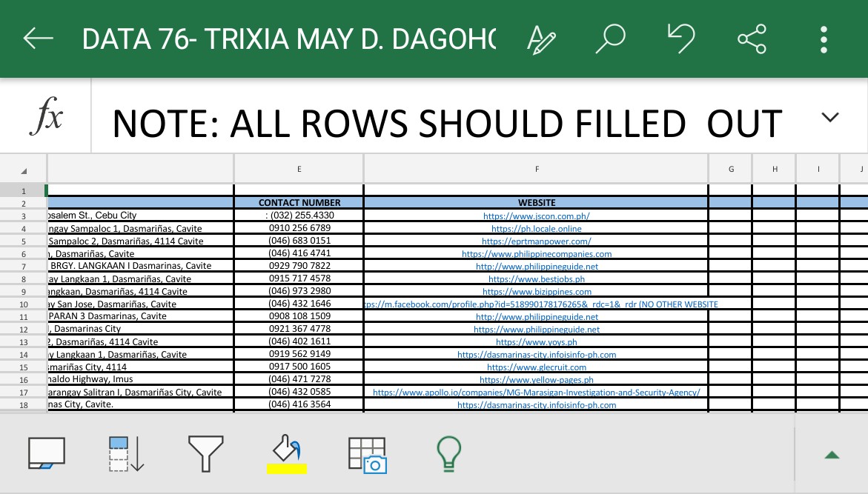The image size is (868, 494).
Task: Select row 10 header
Action: point(23,304)
